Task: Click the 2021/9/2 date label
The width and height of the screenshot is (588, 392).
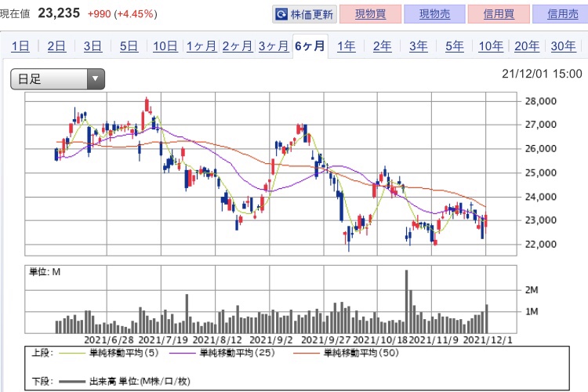Action: (271, 340)
